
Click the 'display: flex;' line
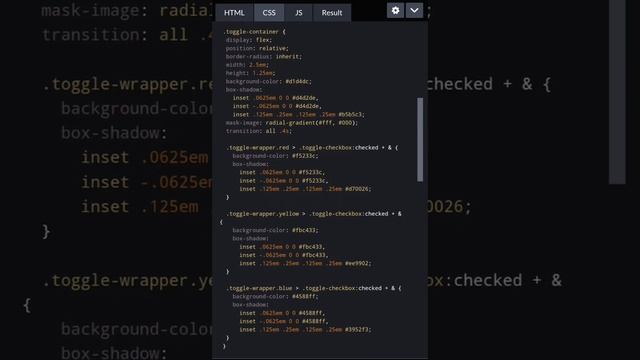tap(249, 40)
